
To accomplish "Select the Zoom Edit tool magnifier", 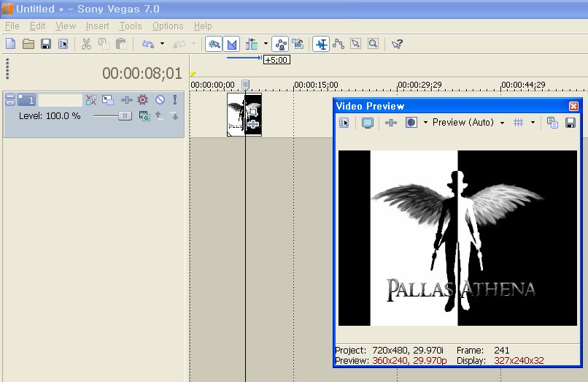I will (x=373, y=44).
